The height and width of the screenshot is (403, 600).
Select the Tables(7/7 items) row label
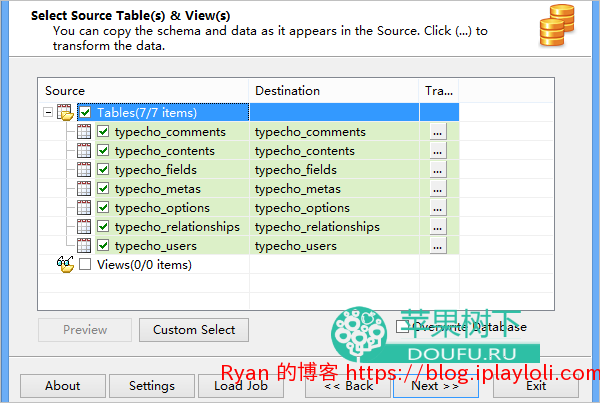pos(147,113)
